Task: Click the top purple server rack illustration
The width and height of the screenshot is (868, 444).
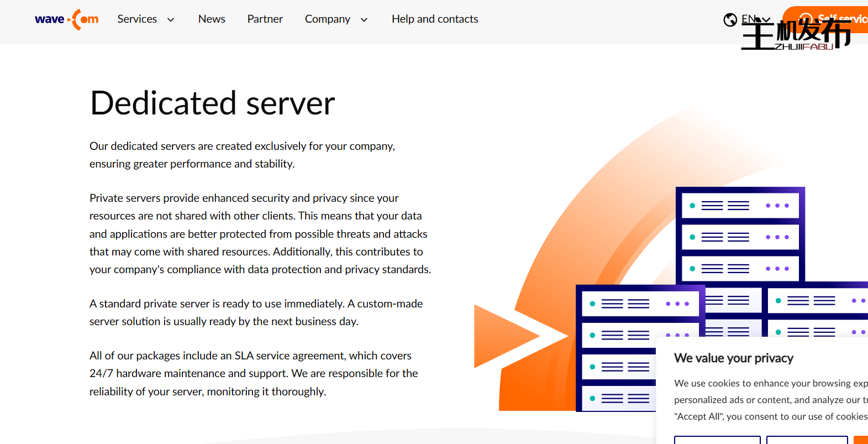Action: click(x=740, y=235)
